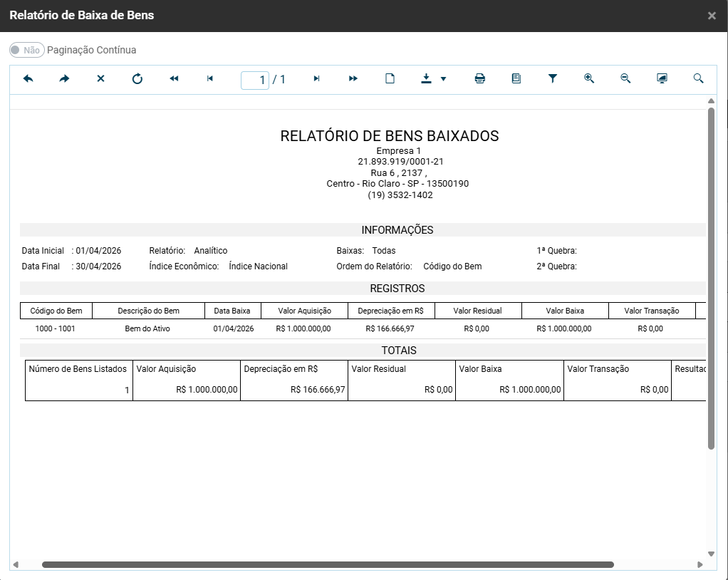
Task: Click the current page number input field
Action: (x=255, y=80)
